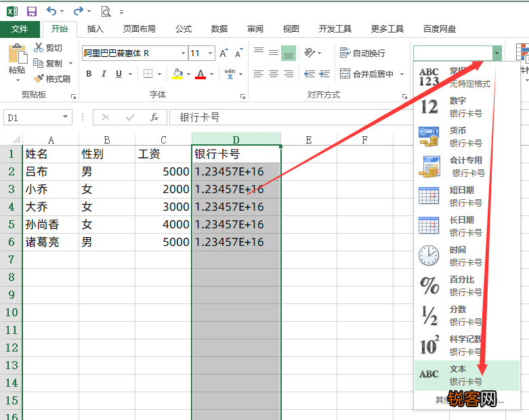529x420 pixels.
Task: Expand the Merge & Center (合并后居中) dropdown arrow
Action: point(402,74)
